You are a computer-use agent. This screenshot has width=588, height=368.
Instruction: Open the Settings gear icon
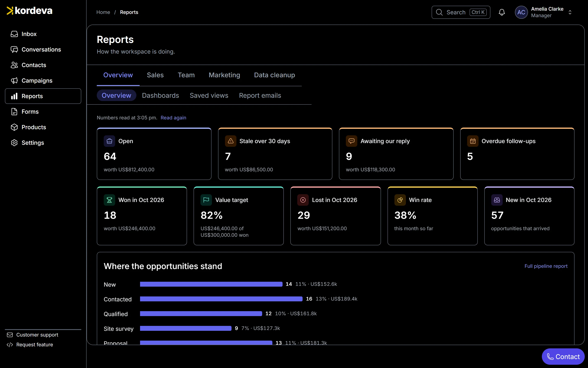pos(14,143)
